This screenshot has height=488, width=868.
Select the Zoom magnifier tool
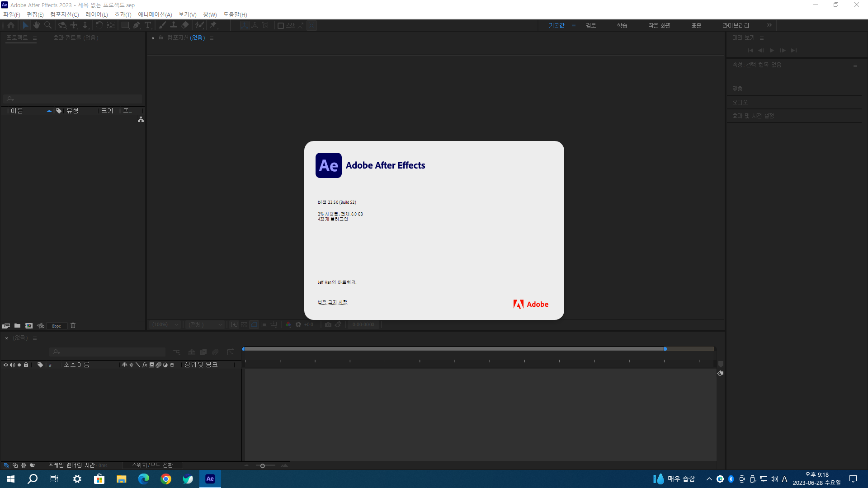point(48,25)
